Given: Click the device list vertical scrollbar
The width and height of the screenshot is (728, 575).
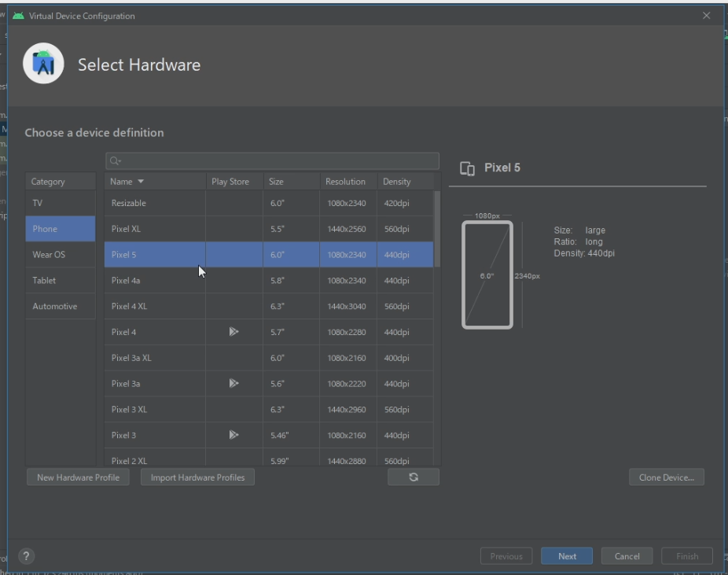Looking at the screenshot, I should coord(437,228).
